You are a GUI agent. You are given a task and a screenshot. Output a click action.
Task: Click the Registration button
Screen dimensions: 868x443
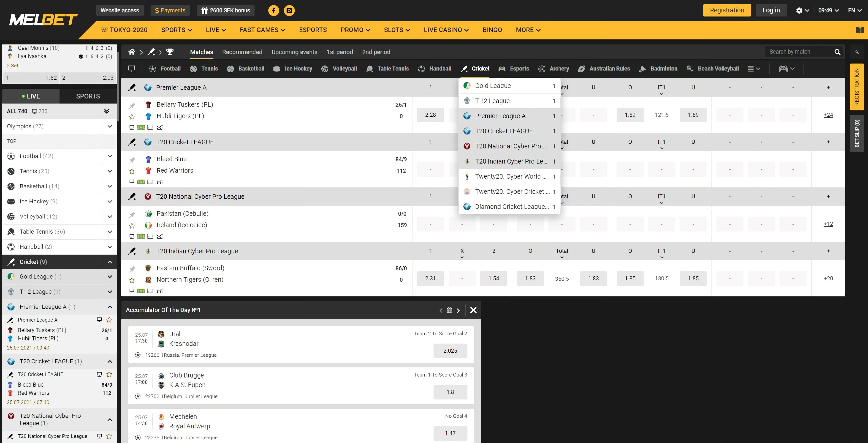pyautogui.click(x=727, y=10)
